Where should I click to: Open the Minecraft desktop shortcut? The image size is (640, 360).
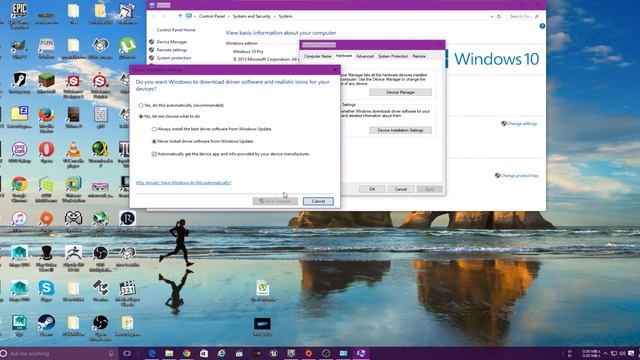coord(46,83)
